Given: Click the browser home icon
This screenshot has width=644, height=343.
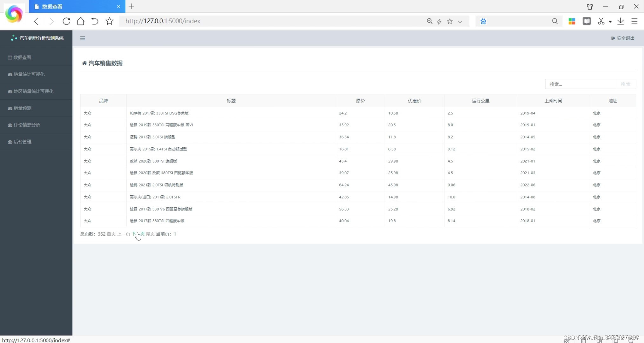Looking at the screenshot, I should 81,21.
